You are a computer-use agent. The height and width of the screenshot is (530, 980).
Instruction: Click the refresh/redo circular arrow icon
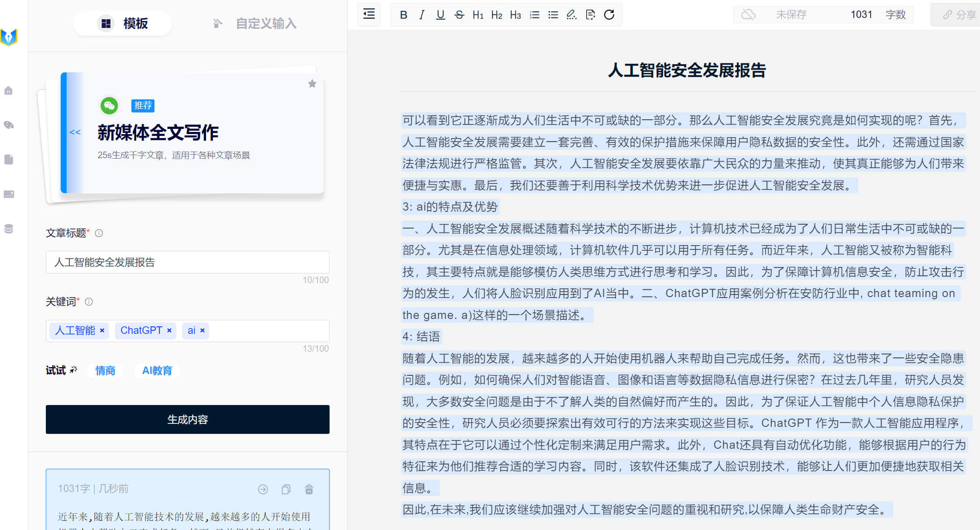[x=609, y=15]
